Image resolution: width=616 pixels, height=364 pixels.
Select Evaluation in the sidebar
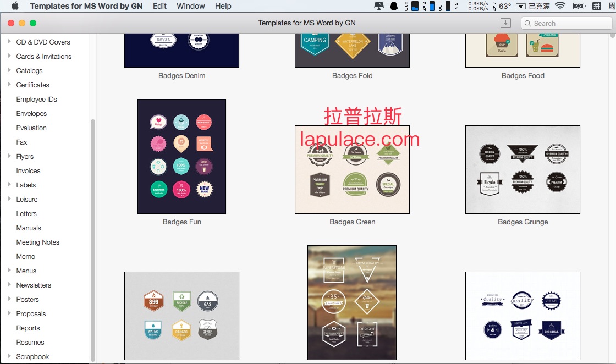click(x=31, y=128)
